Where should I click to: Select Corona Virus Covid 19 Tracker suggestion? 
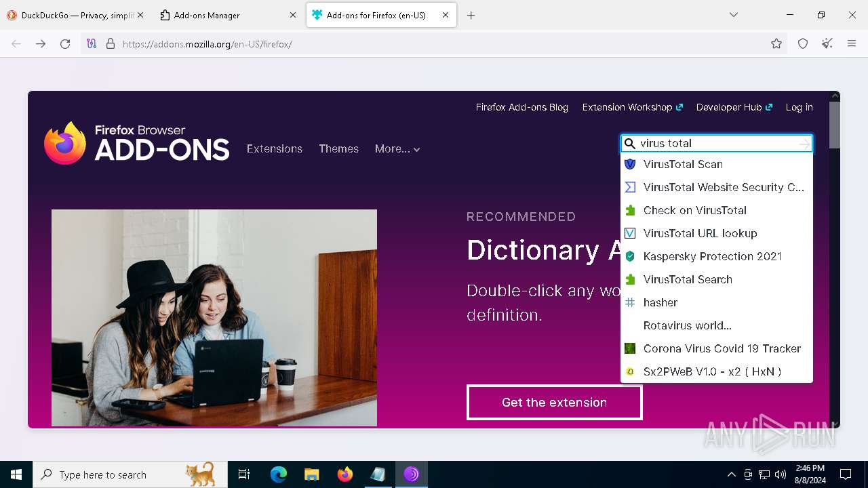[x=717, y=348]
